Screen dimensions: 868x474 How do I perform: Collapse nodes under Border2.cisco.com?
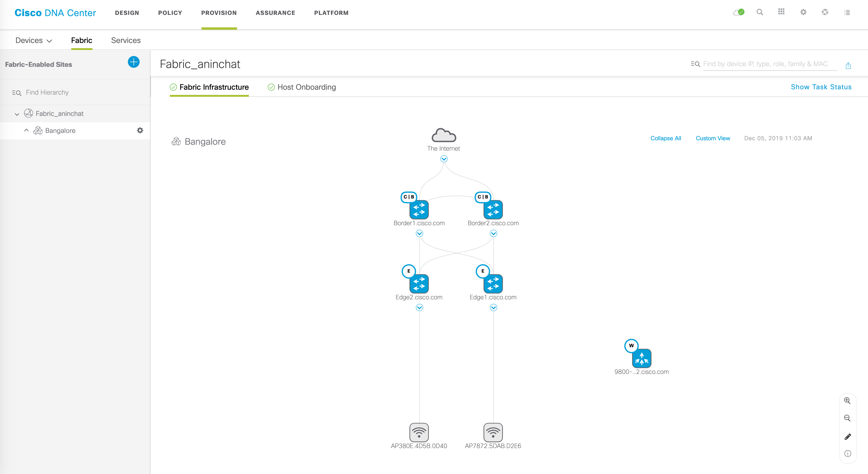pos(494,233)
